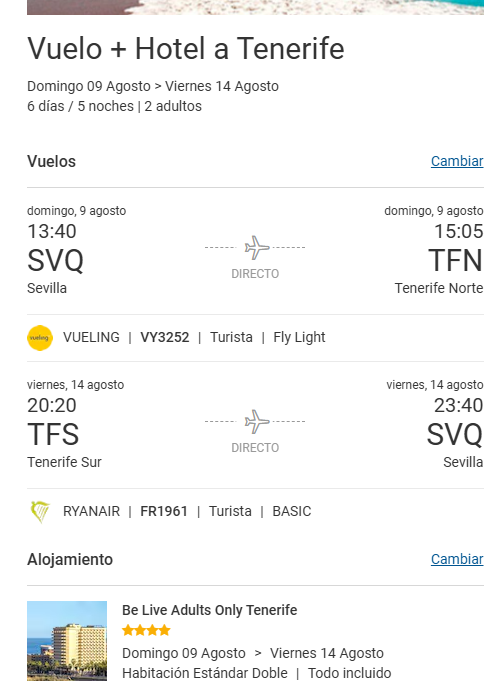Click the Vueling airline logo
The width and height of the screenshot is (498, 692).
(40, 338)
